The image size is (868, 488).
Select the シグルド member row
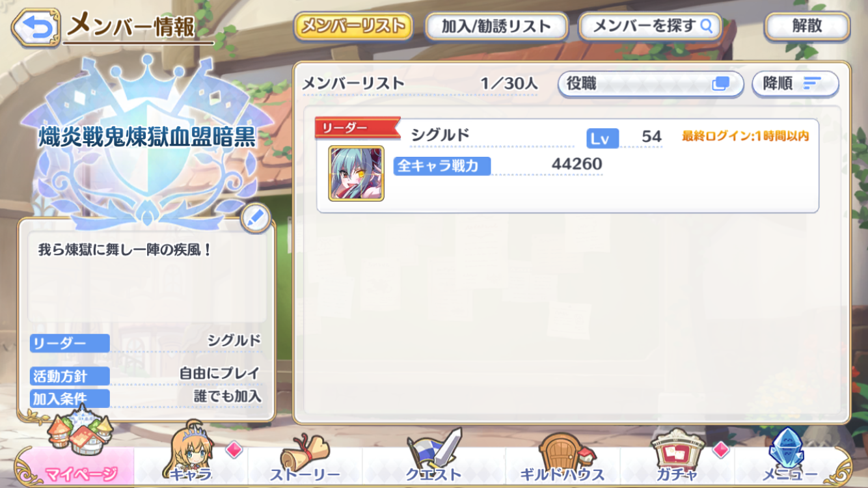click(x=567, y=165)
